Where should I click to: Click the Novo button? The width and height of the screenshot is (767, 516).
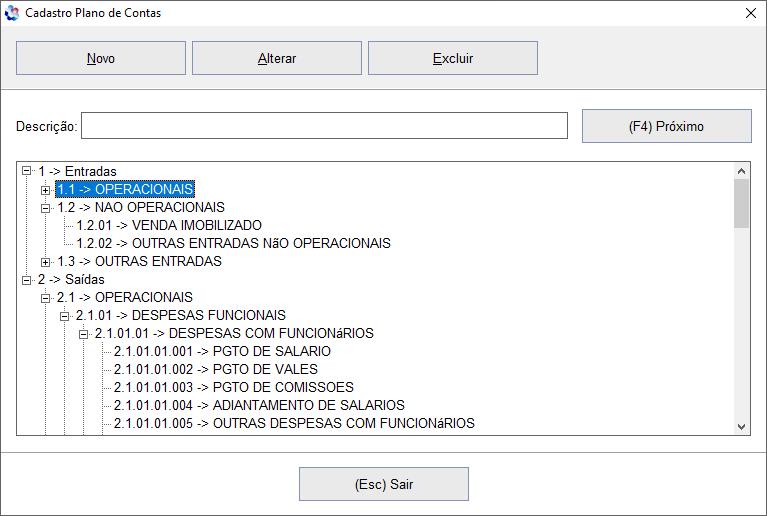(101, 58)
